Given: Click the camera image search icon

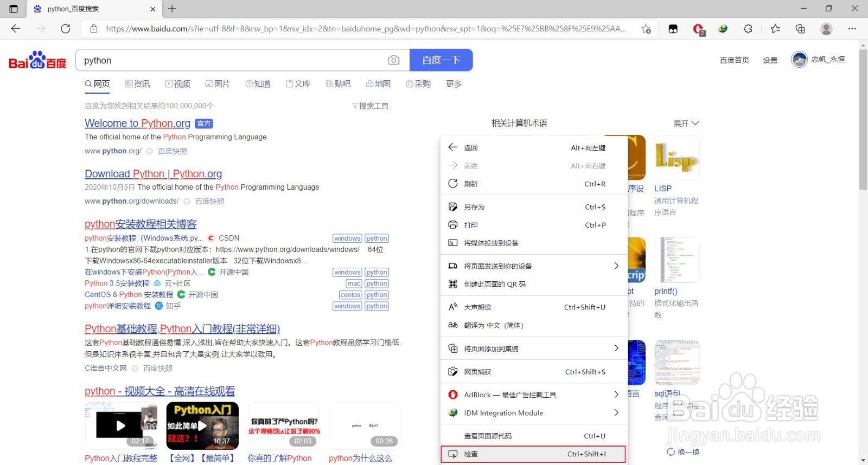Looking at the screenshot, I should pyautogui.click(x=394, y=60).
